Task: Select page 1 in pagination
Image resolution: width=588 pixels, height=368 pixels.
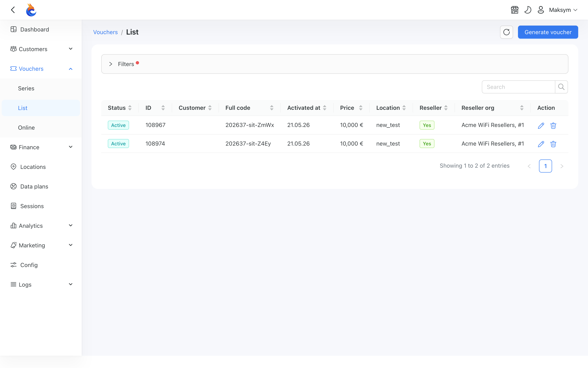Action: pos(546,166)
